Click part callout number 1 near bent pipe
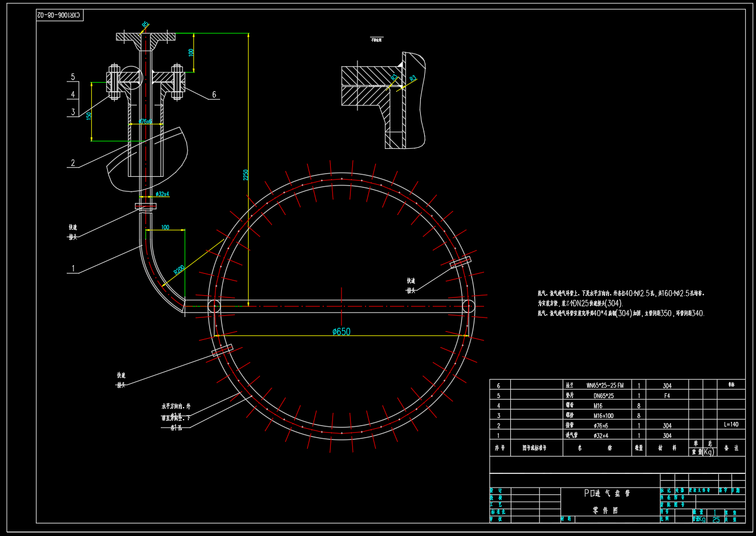The image size is (756, 536). [73, 269]
